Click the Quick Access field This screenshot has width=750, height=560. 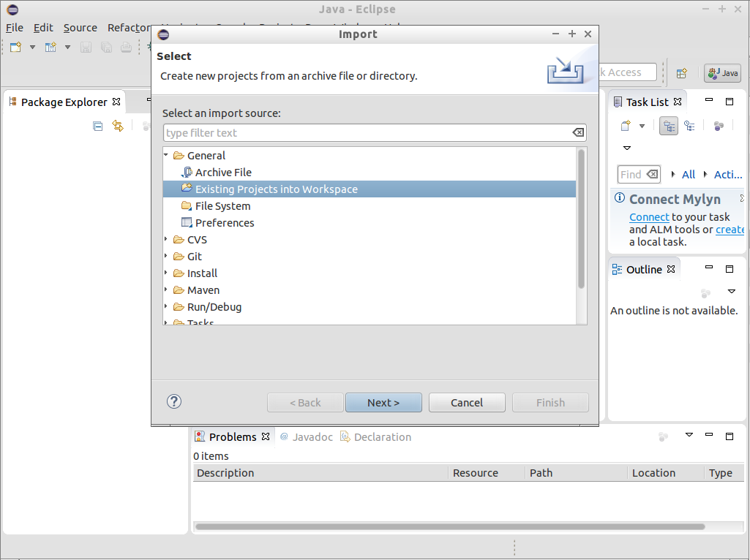click(x=628, y=72)
